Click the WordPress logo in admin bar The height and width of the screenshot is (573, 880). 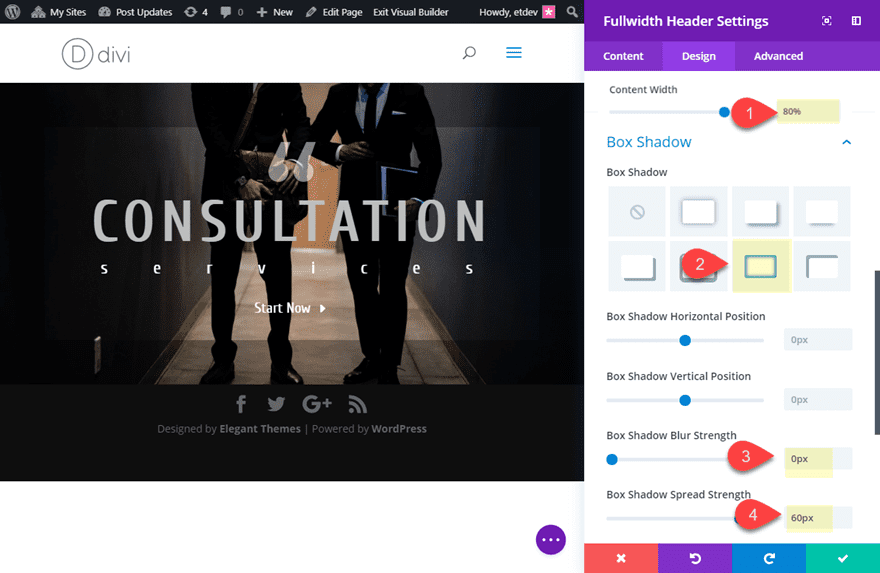[12, 12]
